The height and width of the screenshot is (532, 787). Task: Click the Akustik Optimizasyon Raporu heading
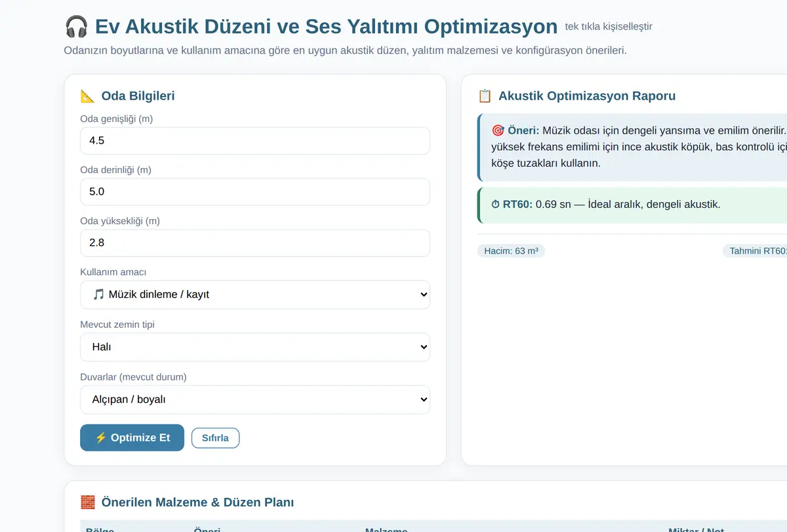tap(587, 96)
